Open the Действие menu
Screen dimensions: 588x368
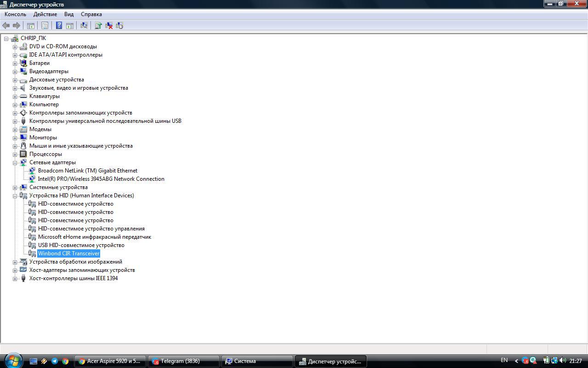(45, 14)
